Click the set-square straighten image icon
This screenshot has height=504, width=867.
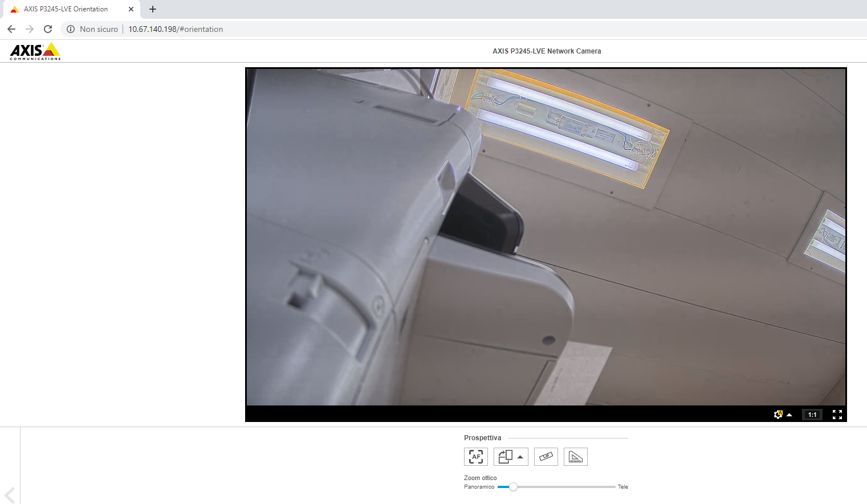[576, 457]
